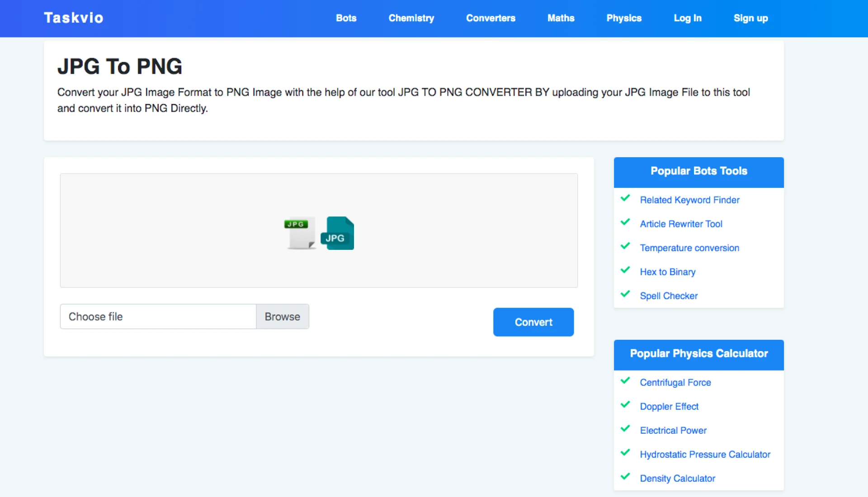Viewport: 868px width, 497px height.
Task: Open the Doppler Effect calculator link
Action: 669,407
